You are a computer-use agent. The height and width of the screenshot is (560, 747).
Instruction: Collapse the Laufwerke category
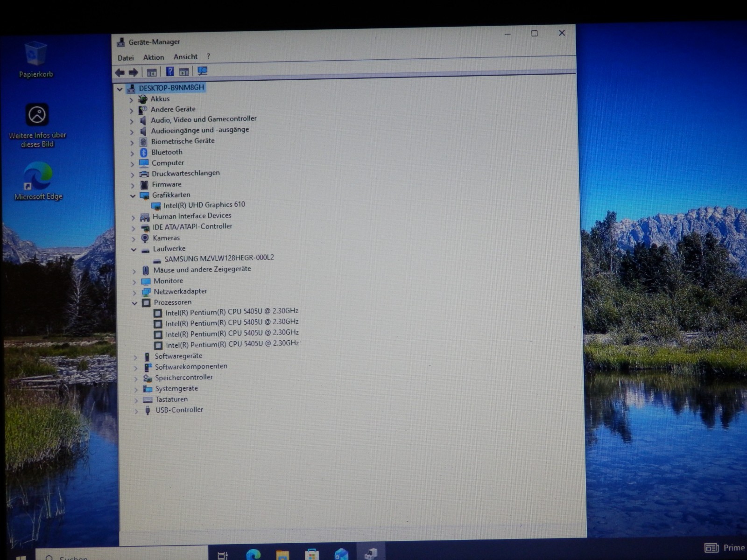click(134, 250)
